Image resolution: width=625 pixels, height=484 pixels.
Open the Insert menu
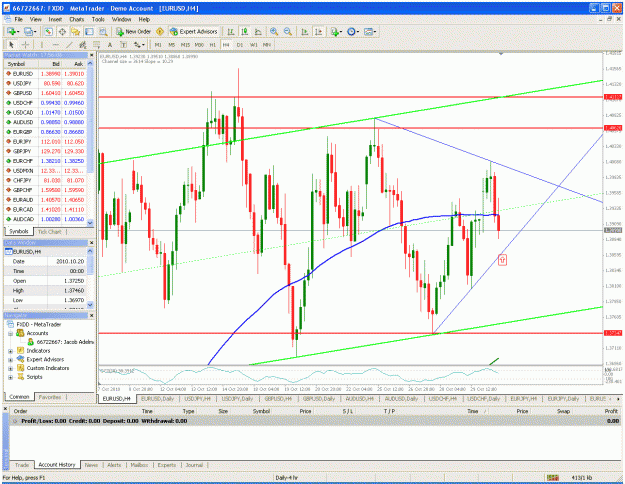(55, 19)
